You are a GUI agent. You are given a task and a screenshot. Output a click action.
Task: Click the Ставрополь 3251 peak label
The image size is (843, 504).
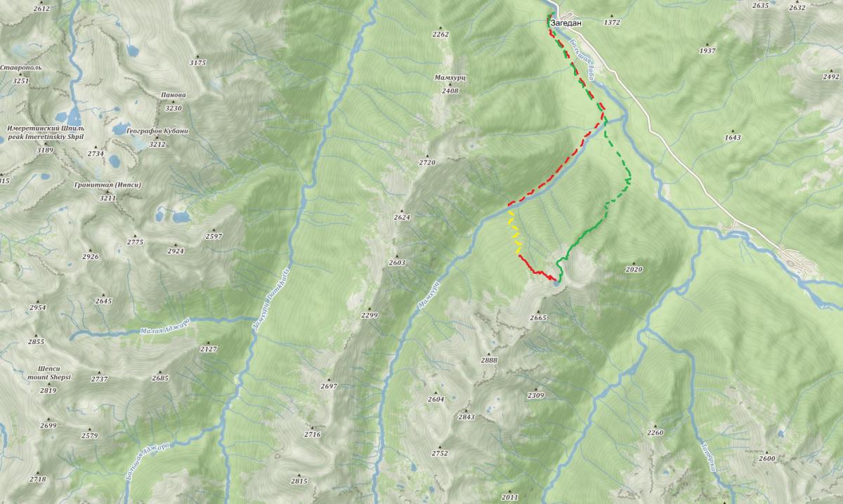click(x=20, y=74)
